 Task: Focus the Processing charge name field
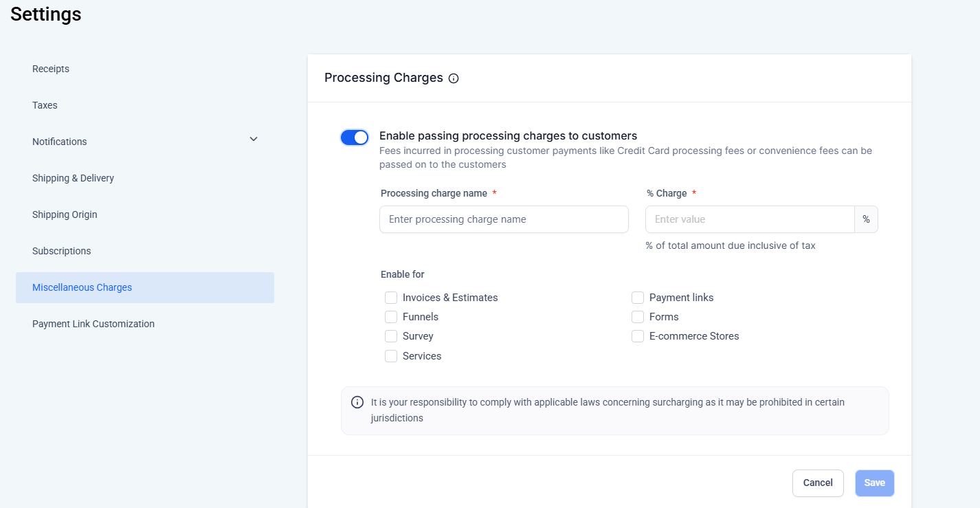504,219
